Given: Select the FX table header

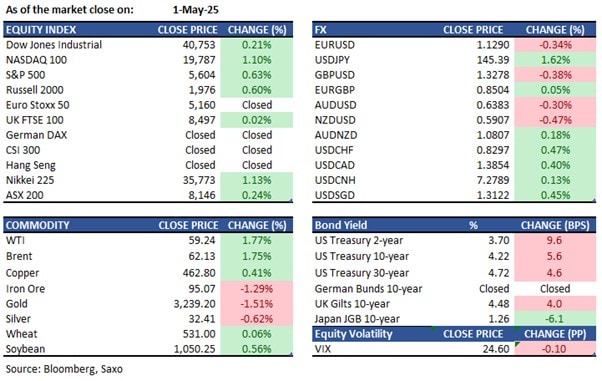Looking at the screenshot, I should click(454, 30).
